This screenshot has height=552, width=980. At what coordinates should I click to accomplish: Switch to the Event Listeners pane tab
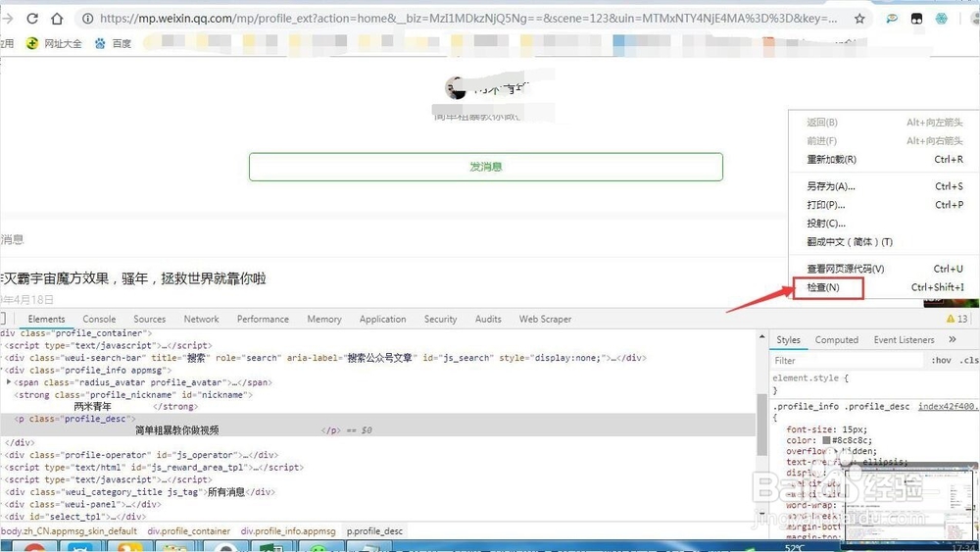[x=904, y=340]
